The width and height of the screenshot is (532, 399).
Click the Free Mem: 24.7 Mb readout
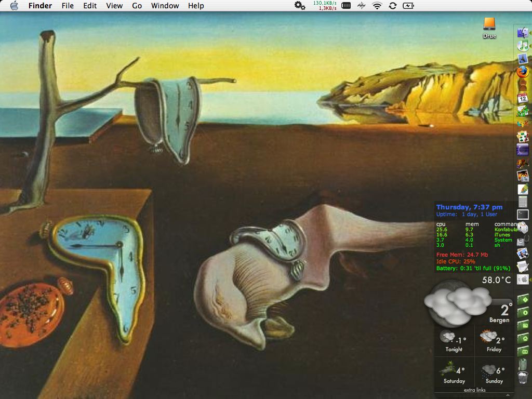point(462,255)
